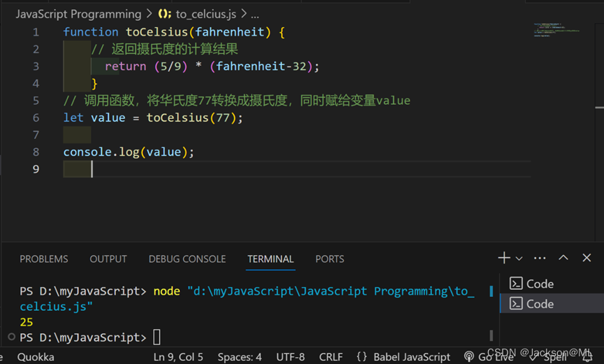Viewport: 604px width, 364px height.
Task: Click Quokka in the status bar
Action: tap(36, 357)
